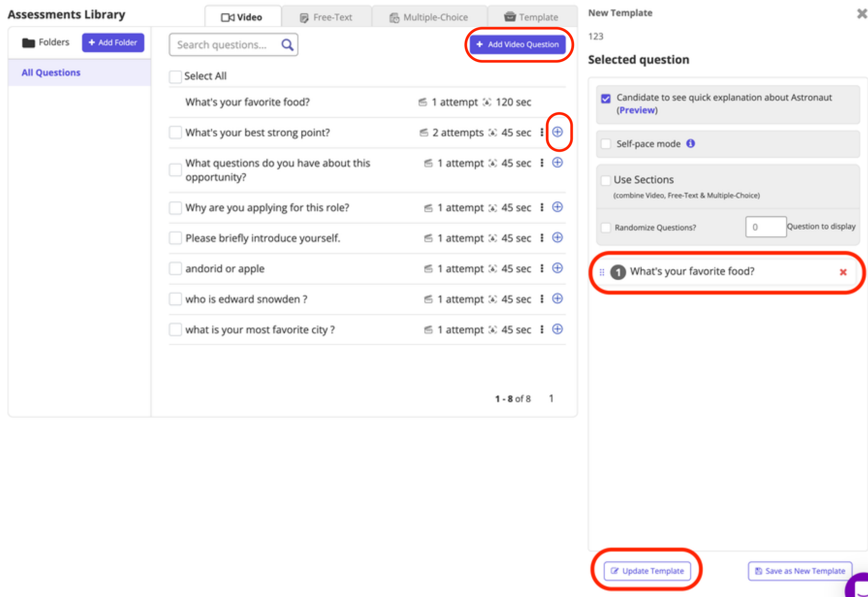Viewport: 868px width, 597px height.
Task: Switch to the Multiple-Choice tab
Action: (429, 17)
